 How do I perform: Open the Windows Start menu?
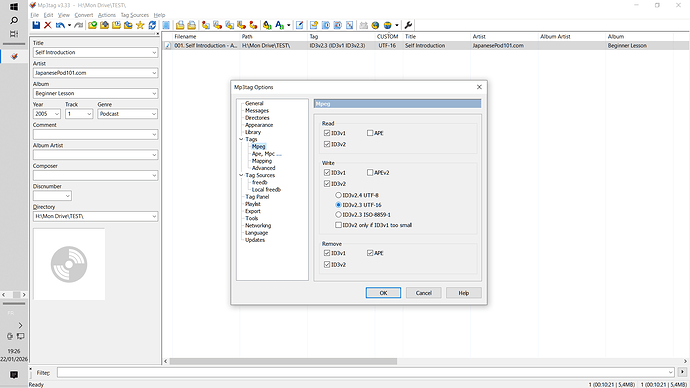click(14, 7)
